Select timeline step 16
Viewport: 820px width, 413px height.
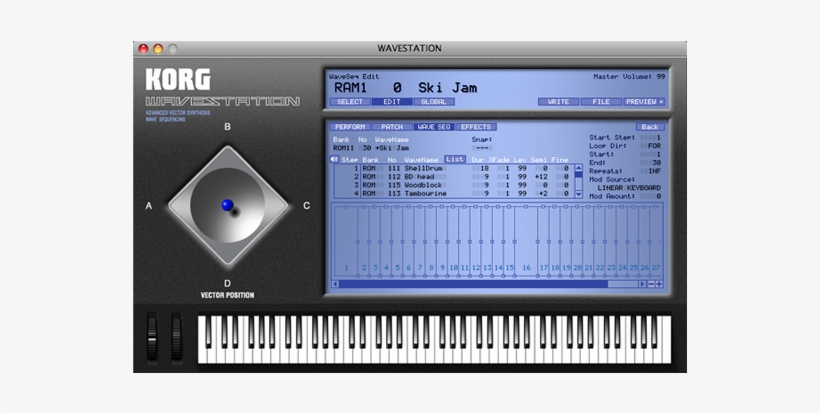coord(526,268)
